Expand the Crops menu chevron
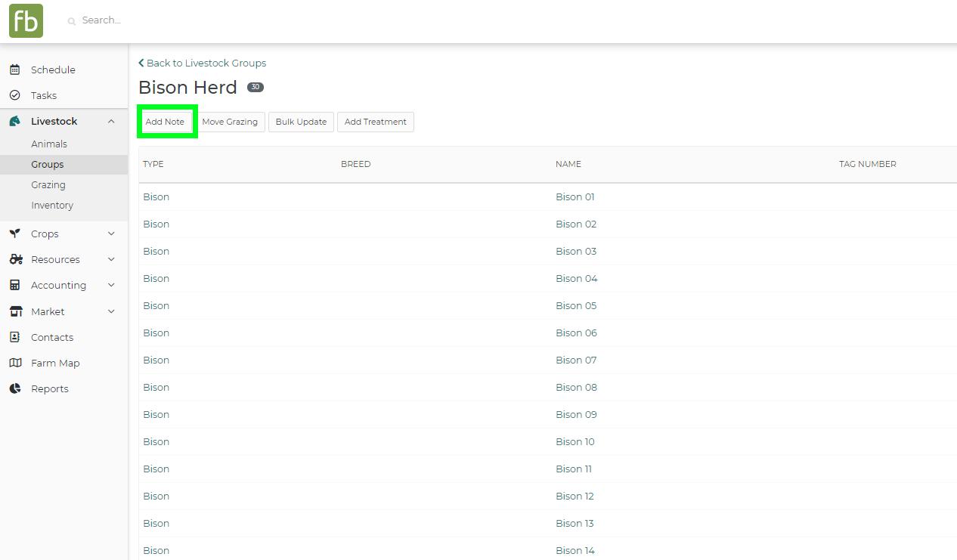 (x=111, y=234)
